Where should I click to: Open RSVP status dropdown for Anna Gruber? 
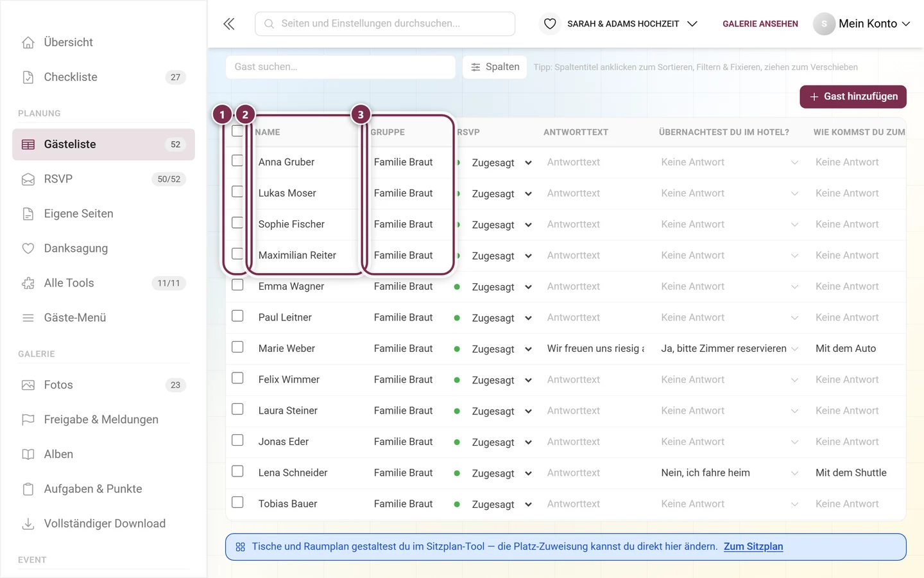pos(501,163)
